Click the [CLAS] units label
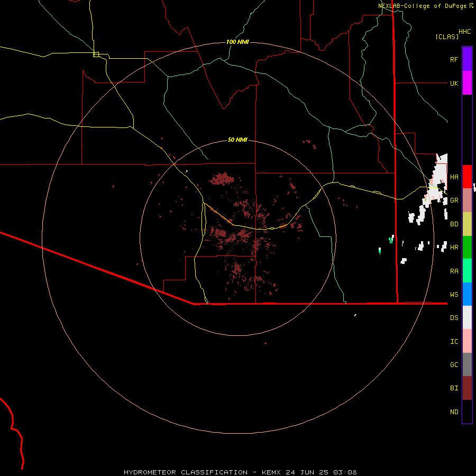This screenshot has height=476, width=476. tap(447, 36)
